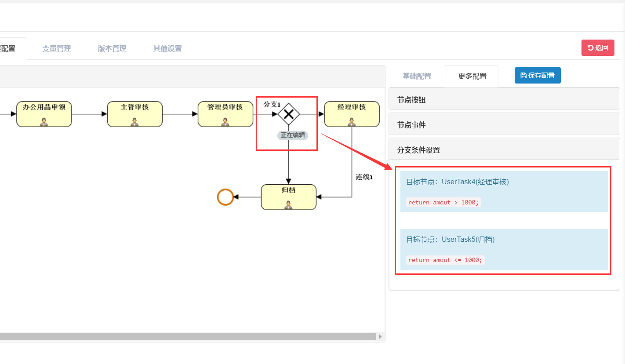
Task: Switch to the 版本管理 tab
Action: (112, 48)
